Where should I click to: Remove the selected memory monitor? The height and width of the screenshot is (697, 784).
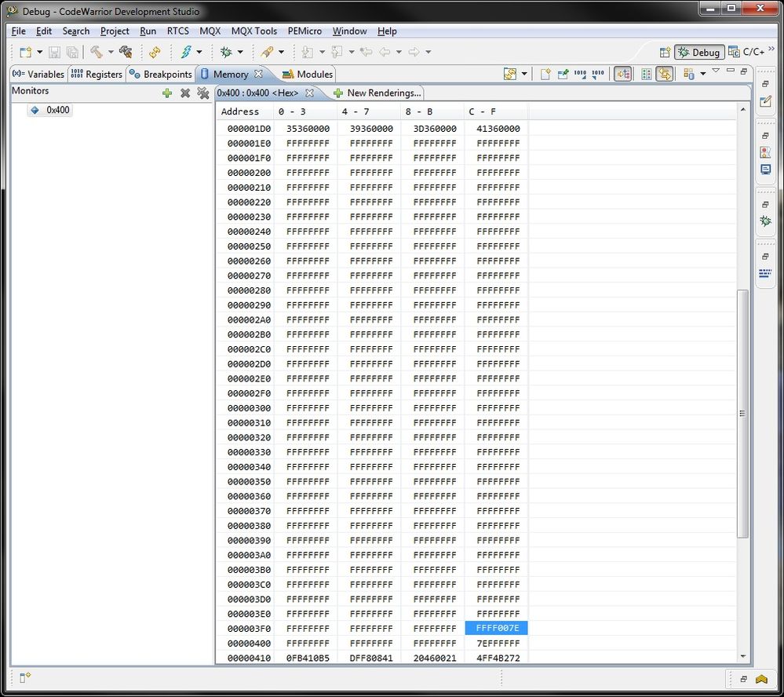pos(185,93)
